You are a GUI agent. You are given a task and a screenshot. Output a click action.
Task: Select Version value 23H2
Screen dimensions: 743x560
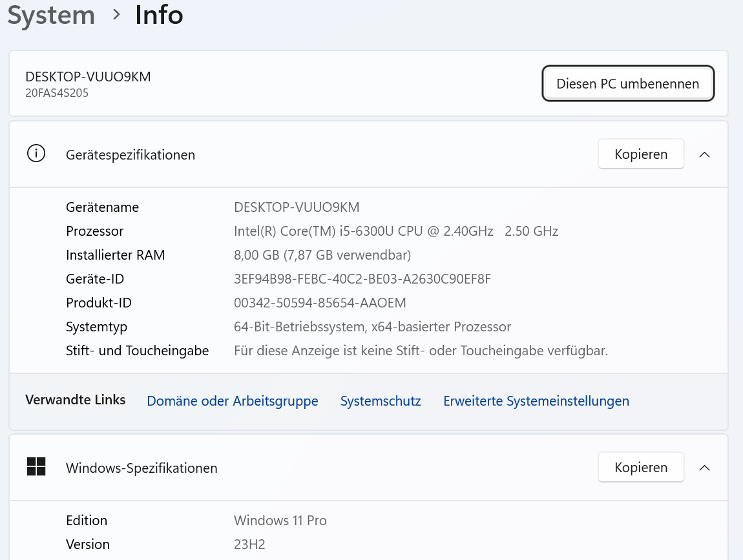pos(249,544)
